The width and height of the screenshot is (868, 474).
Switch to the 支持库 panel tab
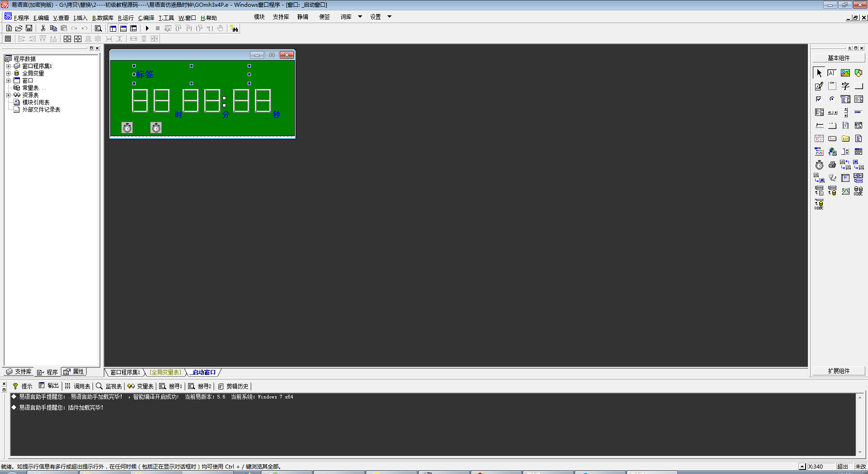click(x=19, y=372)
